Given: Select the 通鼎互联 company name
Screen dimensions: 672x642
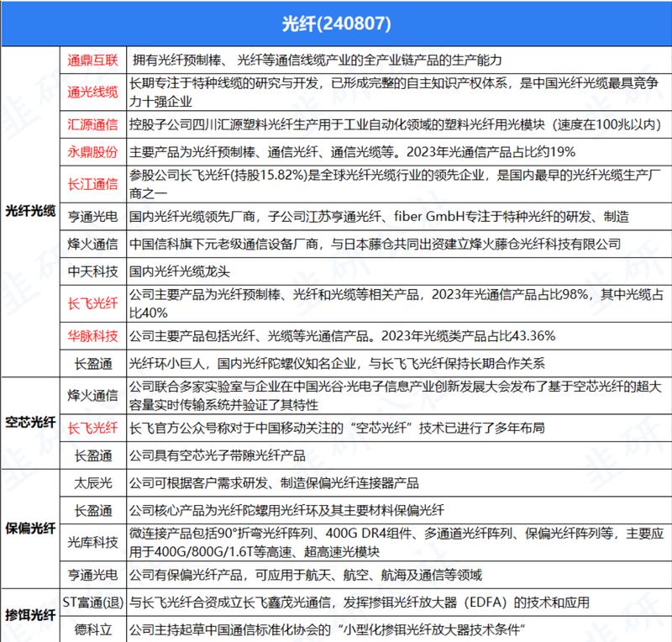Looking at the screenshot, I should (x=92, y=60).
